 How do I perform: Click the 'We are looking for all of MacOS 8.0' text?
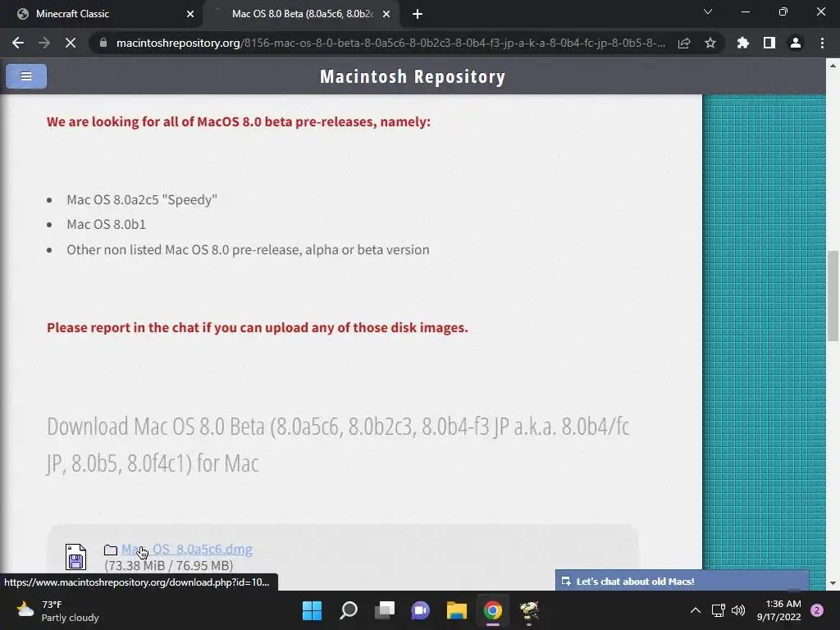[239, 121]
